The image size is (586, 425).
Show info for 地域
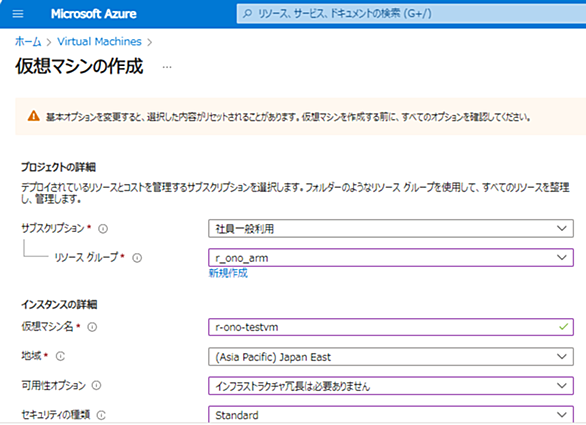(x=60, y=356)
